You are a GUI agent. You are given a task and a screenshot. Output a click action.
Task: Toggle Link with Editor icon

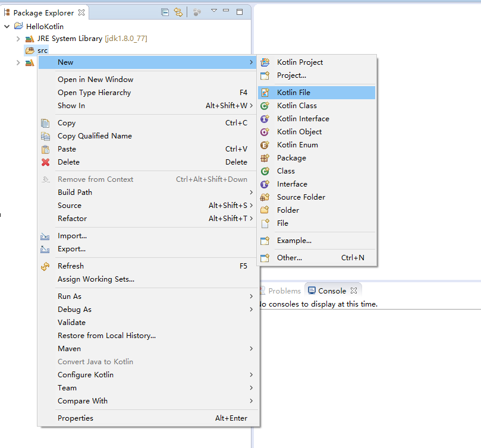178,12
